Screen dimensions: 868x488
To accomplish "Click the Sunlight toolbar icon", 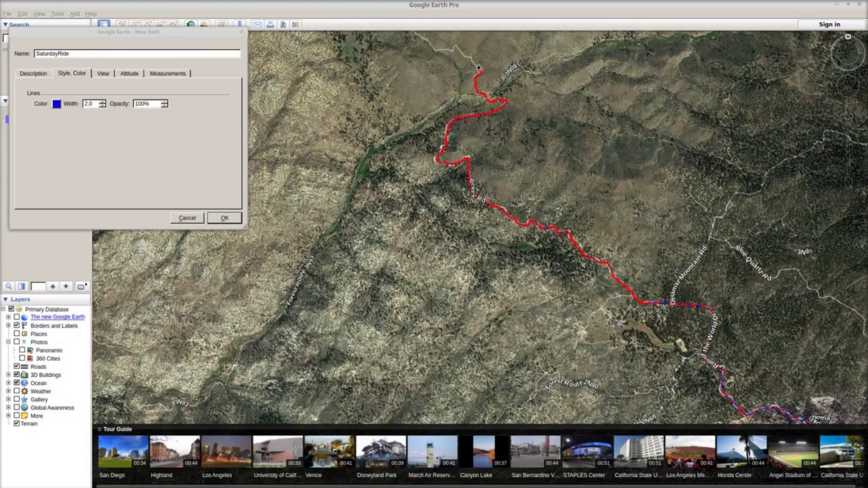I will (203, 24).
